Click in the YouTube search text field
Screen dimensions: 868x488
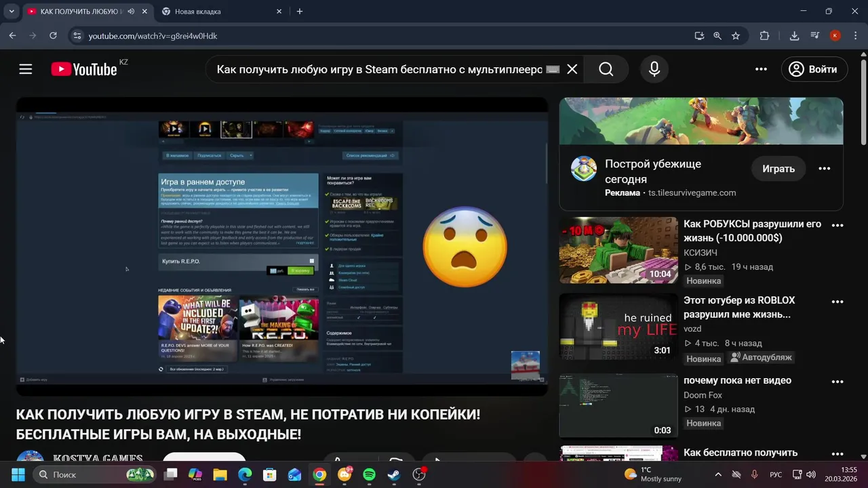[380, 69]
